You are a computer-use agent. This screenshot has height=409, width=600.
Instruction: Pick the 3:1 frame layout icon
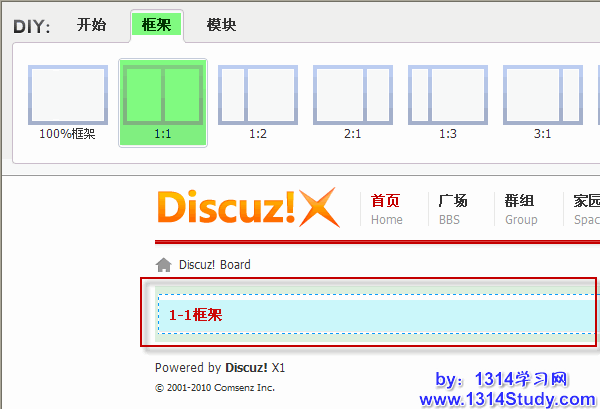pyautogui.click(x=543, y=96)
